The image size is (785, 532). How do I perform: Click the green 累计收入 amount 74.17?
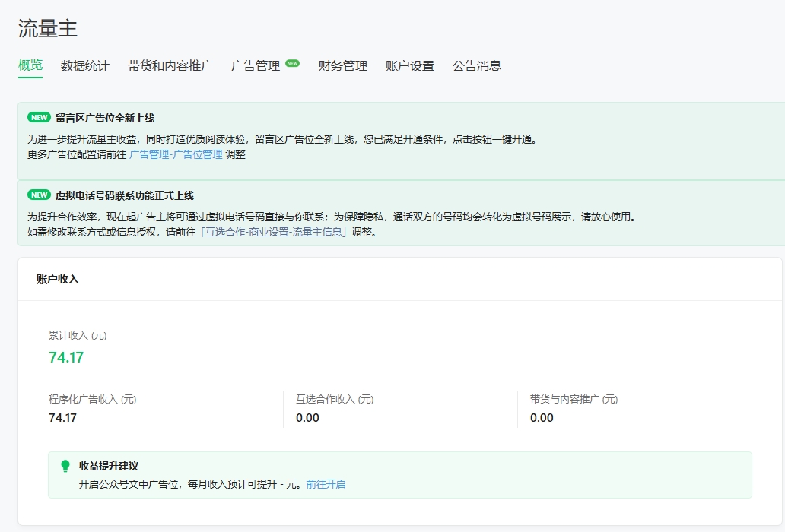point(66,357)
